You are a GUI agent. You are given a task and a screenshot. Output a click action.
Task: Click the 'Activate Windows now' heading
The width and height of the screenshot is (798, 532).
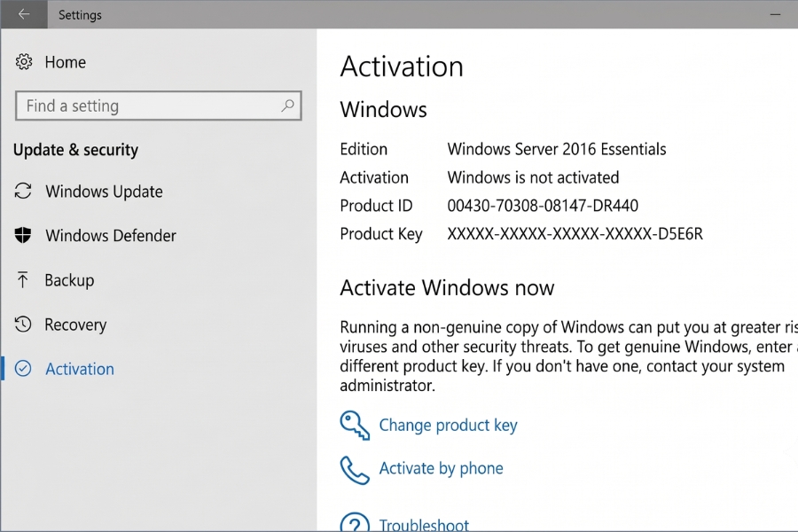point(447,288)
